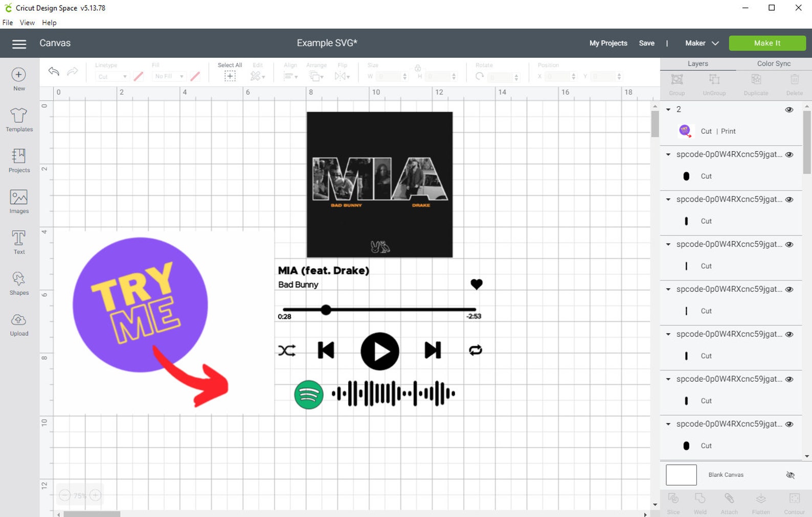Click the Flatten tool
Image resolution: width=812 pixels, height=517 pixels.
click(x=761, y=498)
